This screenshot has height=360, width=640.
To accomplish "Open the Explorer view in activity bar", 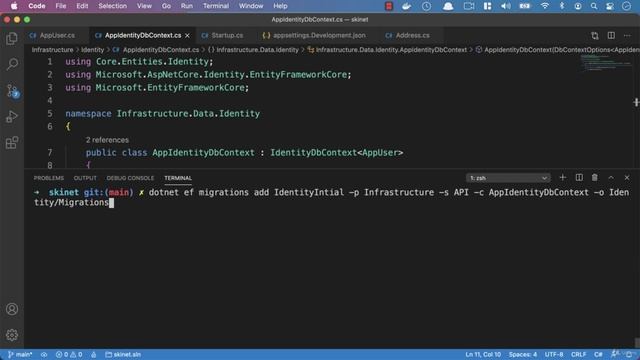I will (x=12, y=38).
